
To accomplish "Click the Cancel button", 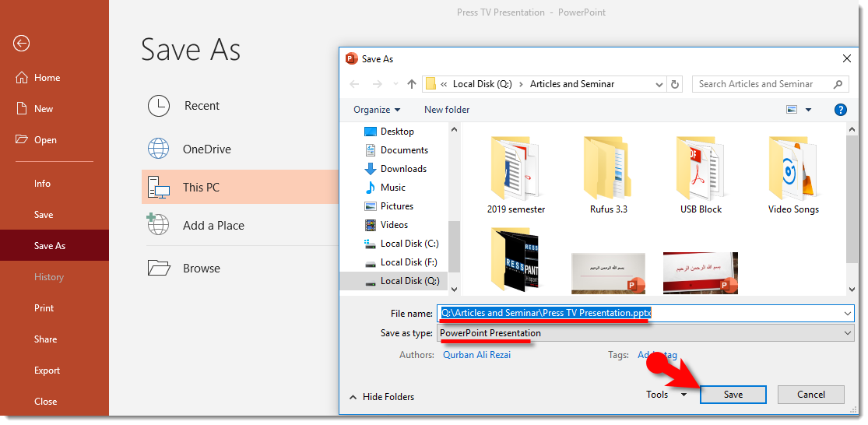I will 811,395.
